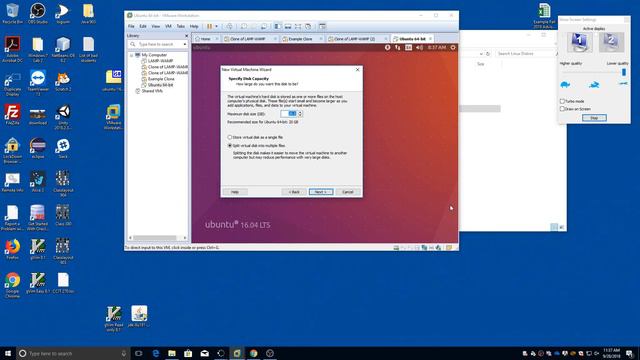
Task: Open the OBS Studio desktop shortcut
Action: (x=38, y=13)
